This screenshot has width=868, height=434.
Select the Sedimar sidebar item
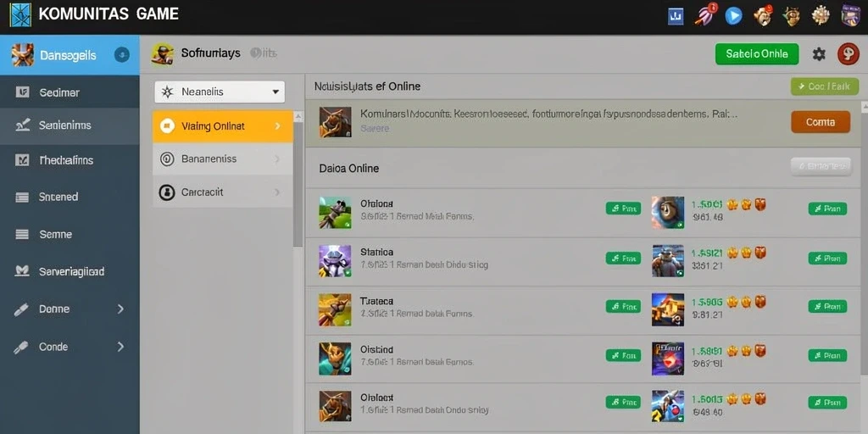click(x=70, y=92)
